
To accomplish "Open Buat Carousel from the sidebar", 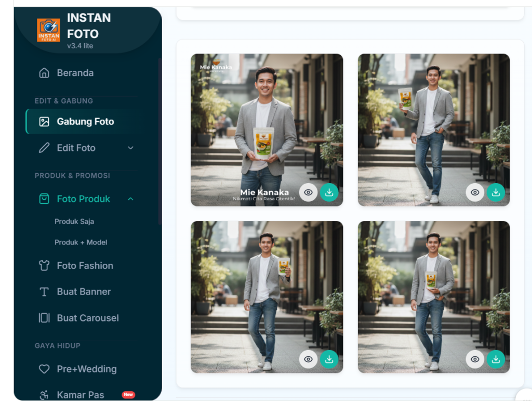I will 87,318.
